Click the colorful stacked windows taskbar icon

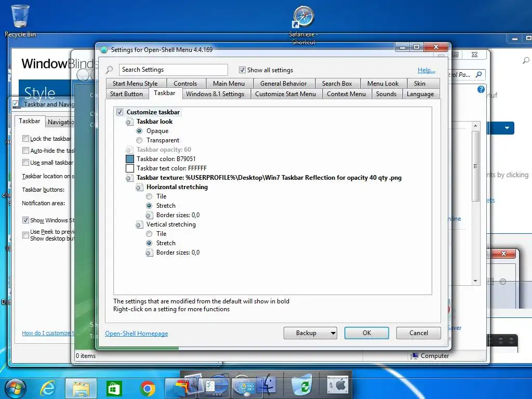pyautogui.click(x=182, y=388)
